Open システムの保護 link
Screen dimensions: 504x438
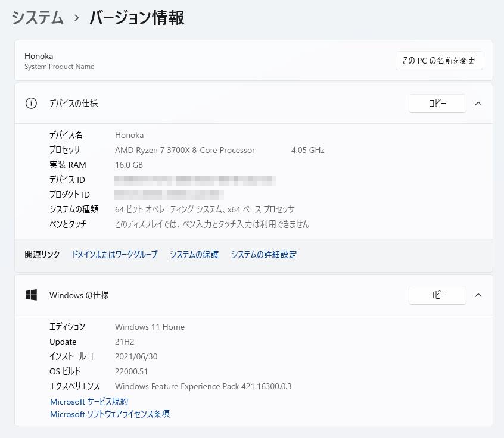point(194,254)
